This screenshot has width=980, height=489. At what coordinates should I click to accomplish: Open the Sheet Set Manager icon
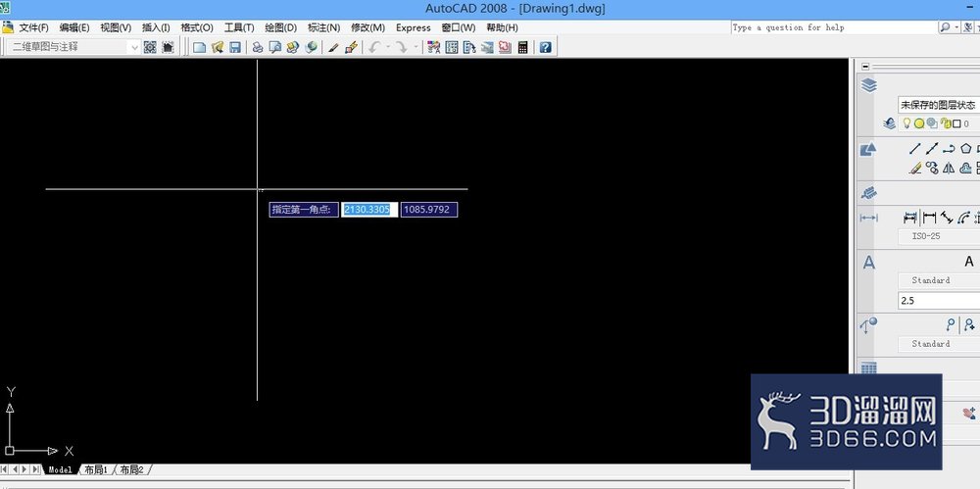coord(487,47)
